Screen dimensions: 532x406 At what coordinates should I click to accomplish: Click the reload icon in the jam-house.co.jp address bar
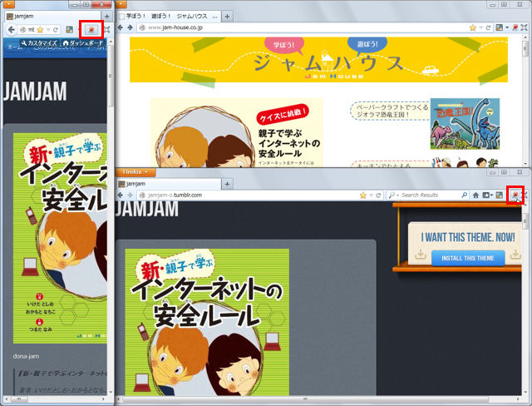[x=488, y=27]
